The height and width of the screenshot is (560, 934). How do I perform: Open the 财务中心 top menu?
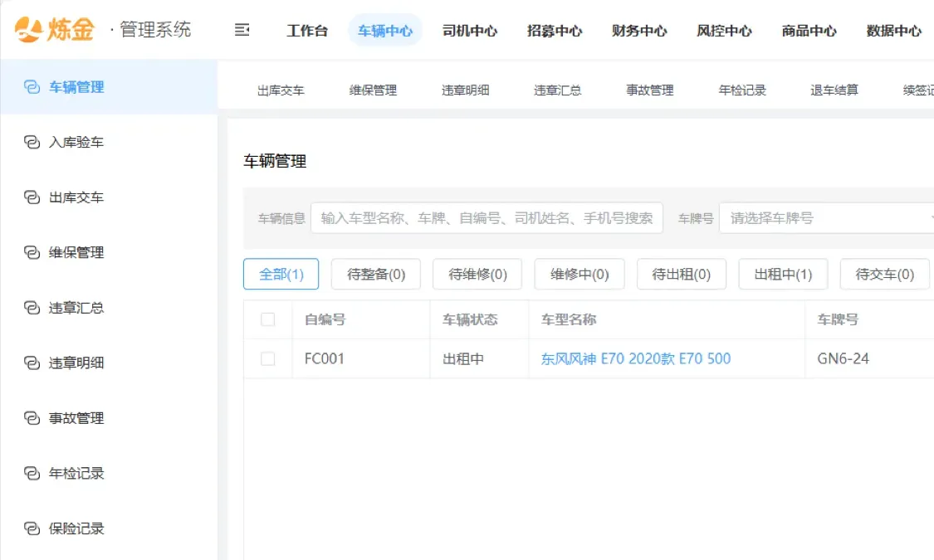point(639,31)
